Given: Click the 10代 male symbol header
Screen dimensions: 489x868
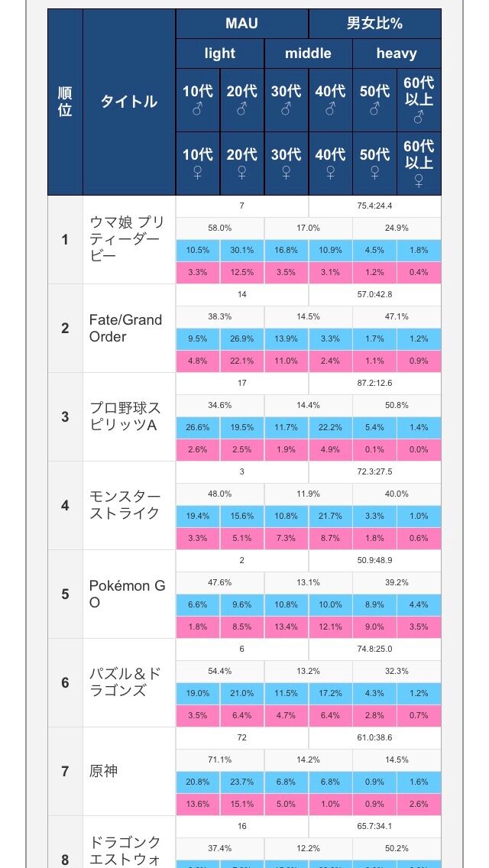Looking at the screenshot, I should click(x=198, y=100).
